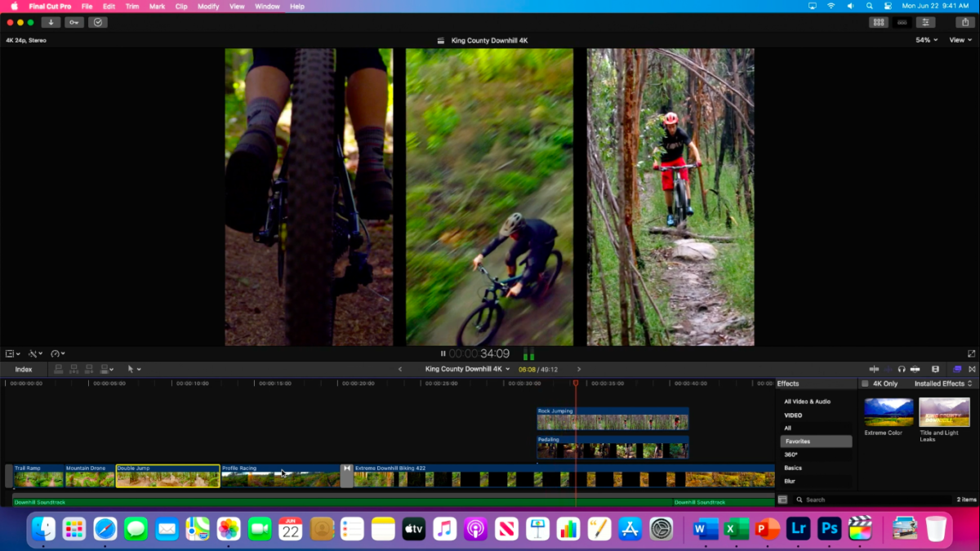Toggle the Inspector sliders button

tap(925, 22)
